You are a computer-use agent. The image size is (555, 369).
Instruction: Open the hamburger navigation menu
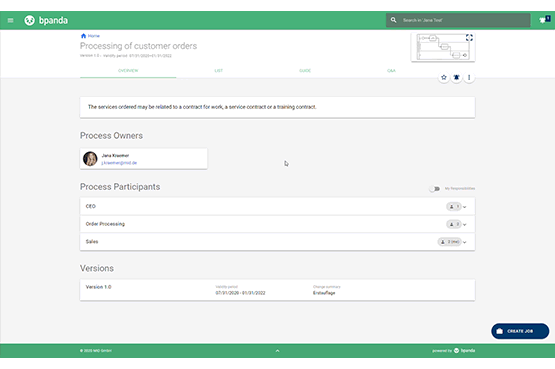click(10, 21)
